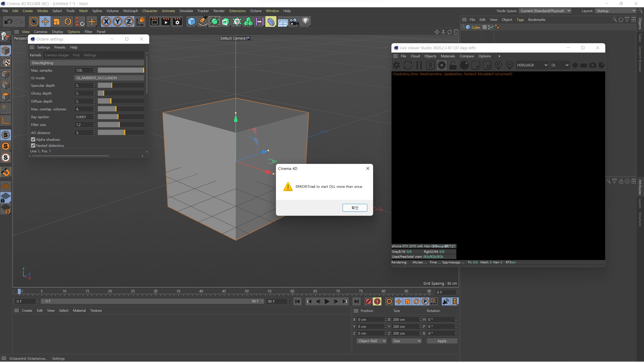Open the DL kernel dropdown in Live Viewer
The width and height of the screenshot is (644, 362).
(x=560, y=65)
